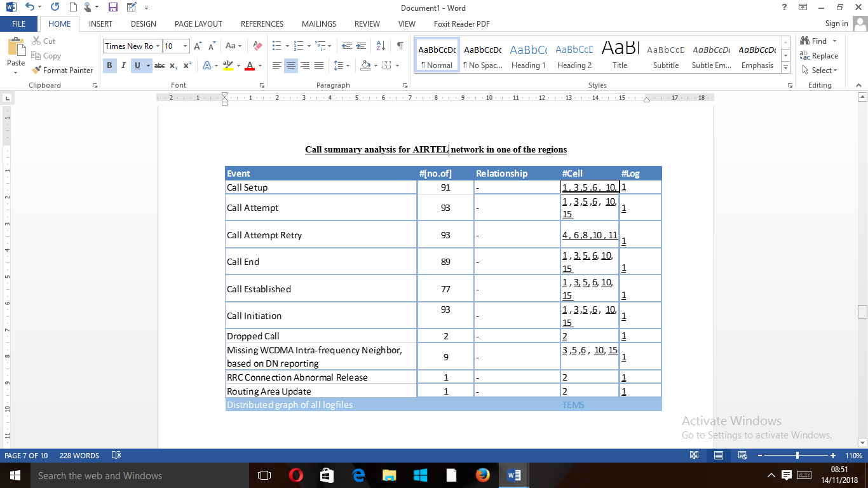Open Word Help question mark
Viewport: 868px width, 488px height.
tap(785, 8)
